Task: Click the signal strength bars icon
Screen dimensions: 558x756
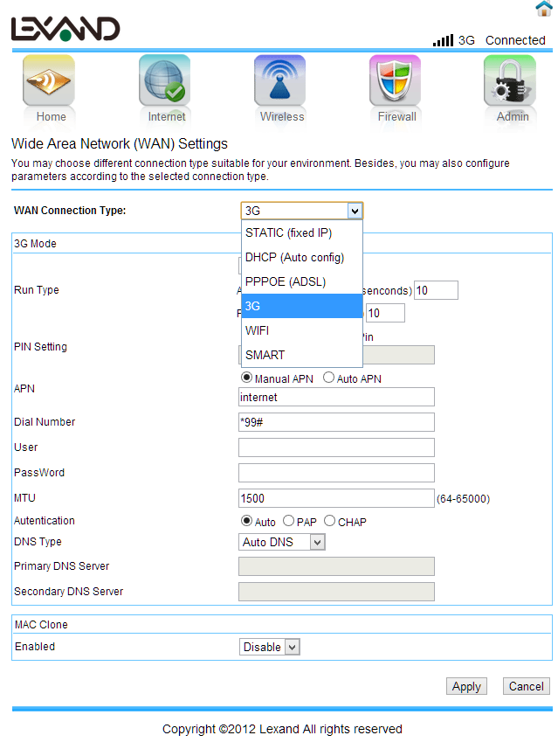Action: 444,40
